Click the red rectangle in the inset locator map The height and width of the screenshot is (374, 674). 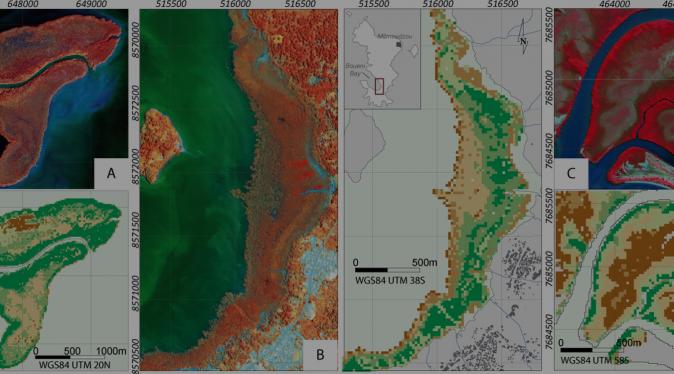(x=379, y=86)
